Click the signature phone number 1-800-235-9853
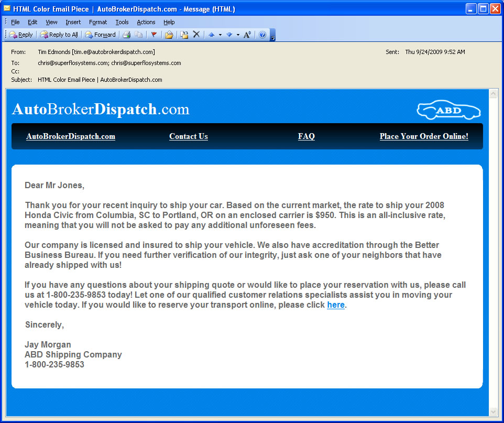Viewport: 504px width, 423px height. tap(54, 364)
